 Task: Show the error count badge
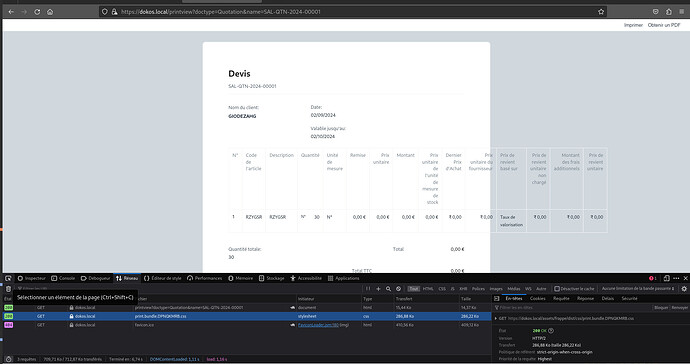[x=653, y=278]
